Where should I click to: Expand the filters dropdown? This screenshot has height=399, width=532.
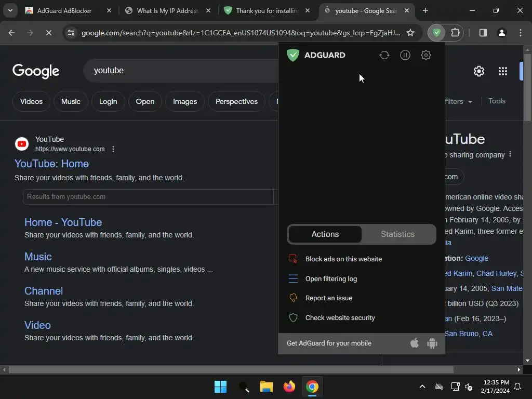coord(459,101)
